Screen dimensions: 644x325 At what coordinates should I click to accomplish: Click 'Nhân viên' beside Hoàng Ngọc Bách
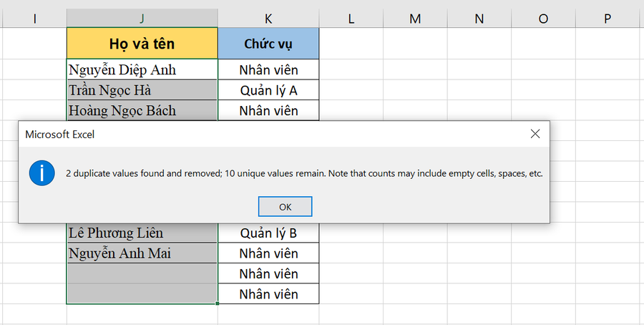(x=268, y=110)
